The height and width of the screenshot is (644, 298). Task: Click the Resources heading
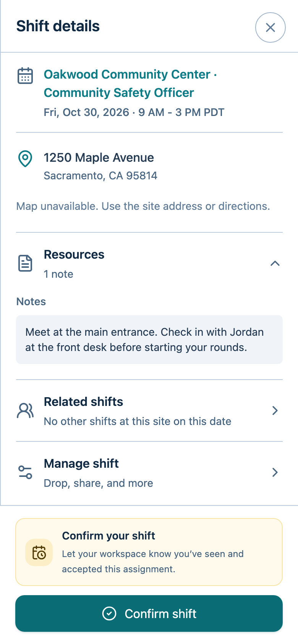tap(74, 254)
